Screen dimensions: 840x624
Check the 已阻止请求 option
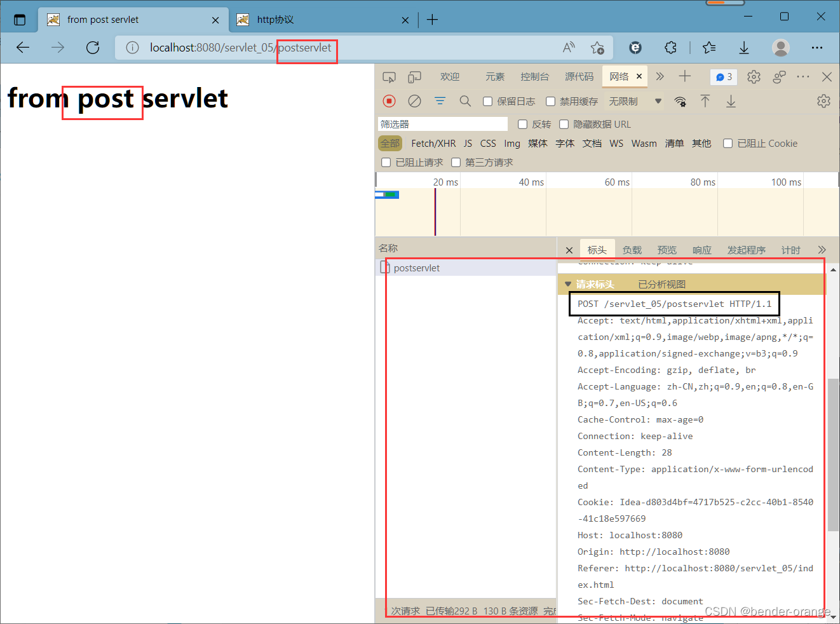(x=386, y=163)
